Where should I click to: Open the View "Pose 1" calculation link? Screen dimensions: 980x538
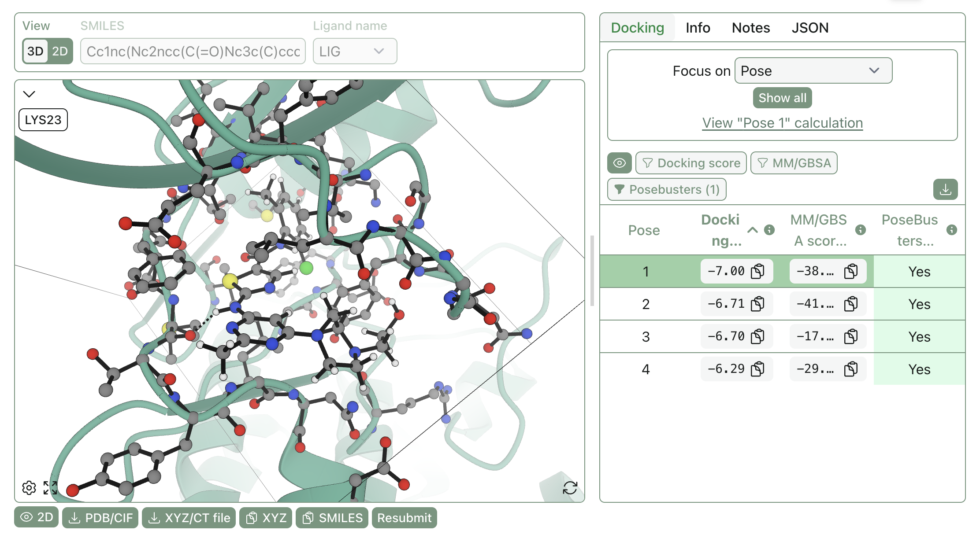[x=782, y=123]
